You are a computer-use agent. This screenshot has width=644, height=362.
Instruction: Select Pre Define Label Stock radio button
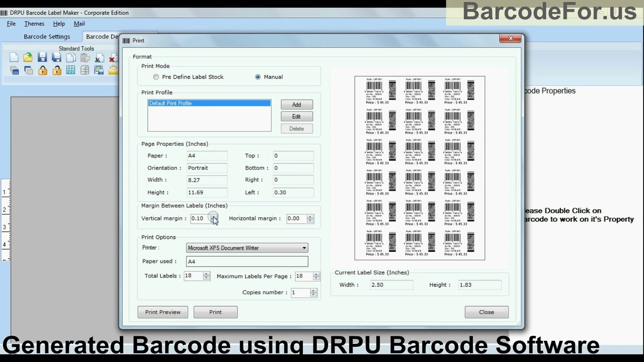tap(156, 77)
